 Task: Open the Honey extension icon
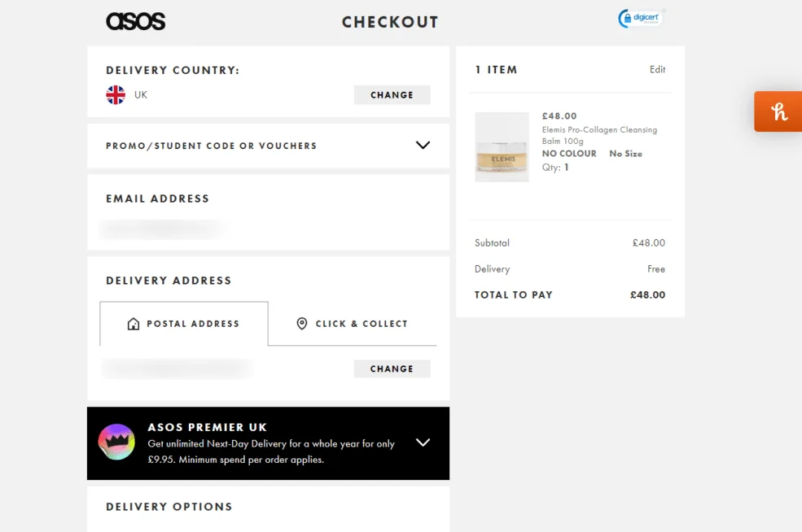click(x=778, y=111)
